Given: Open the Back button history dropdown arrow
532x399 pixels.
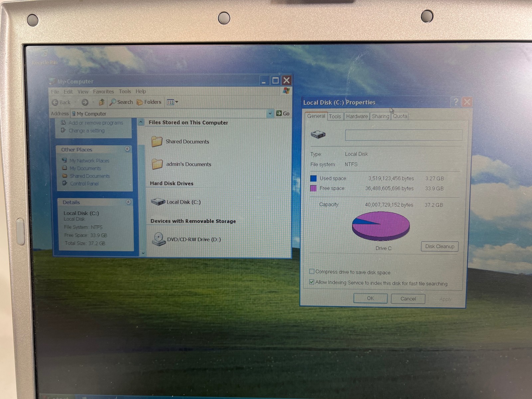Looking at the screenshot, I should pyautogui.click(x=75, y=102).
